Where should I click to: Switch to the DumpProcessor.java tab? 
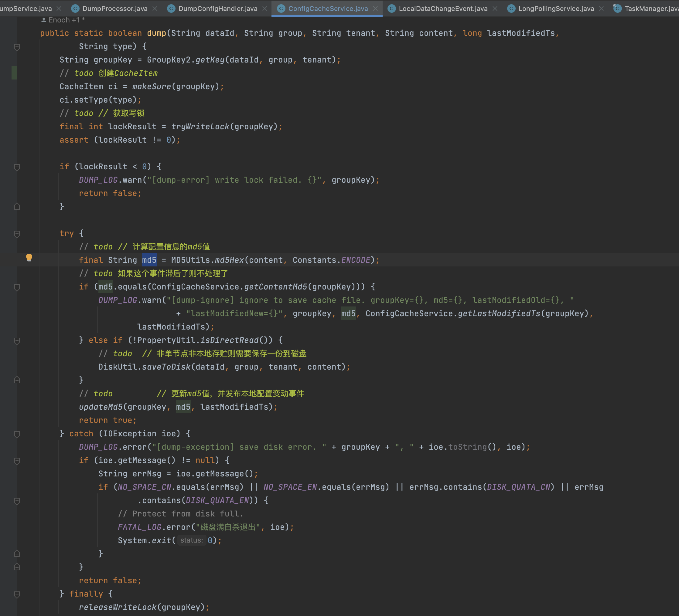click(114, 8)
